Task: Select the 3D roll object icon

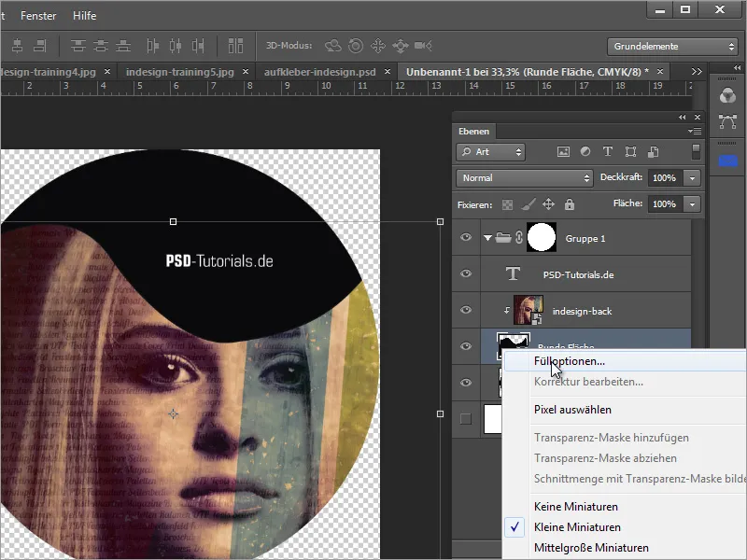Action: [356, 46]
